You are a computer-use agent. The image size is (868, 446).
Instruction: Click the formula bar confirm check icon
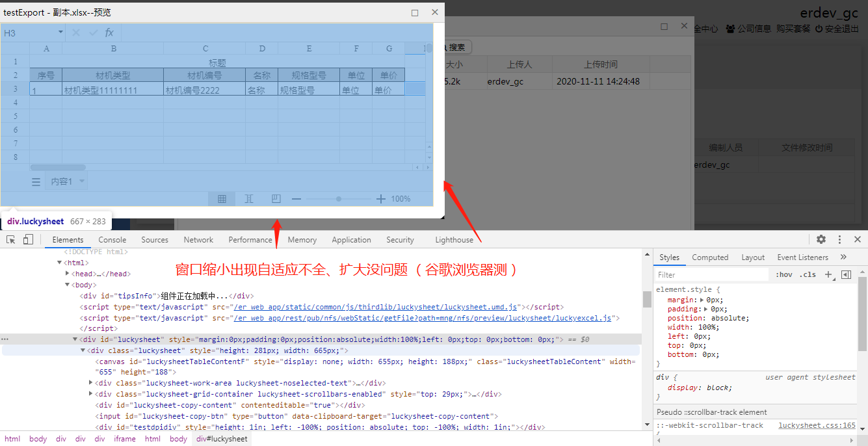[94, 33]
